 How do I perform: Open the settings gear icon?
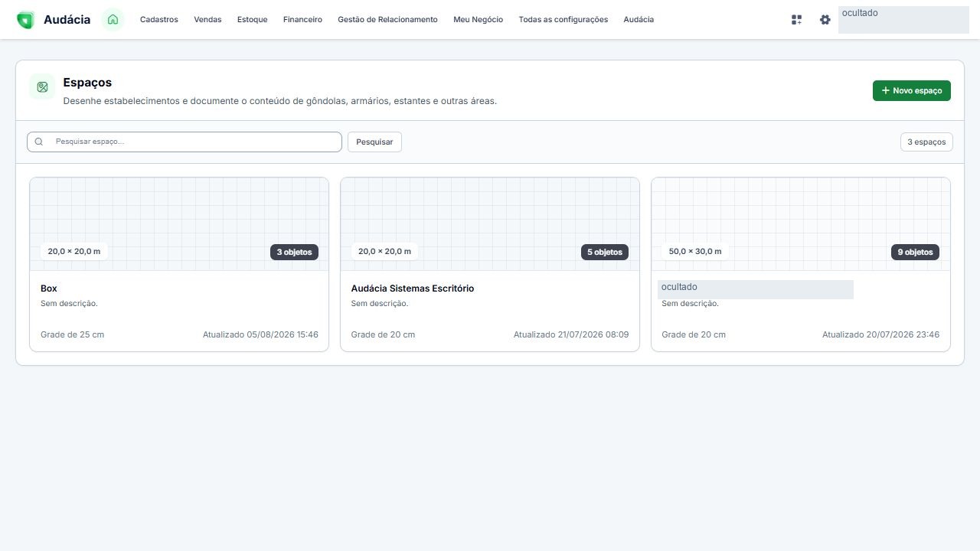[x=825, y=20]
